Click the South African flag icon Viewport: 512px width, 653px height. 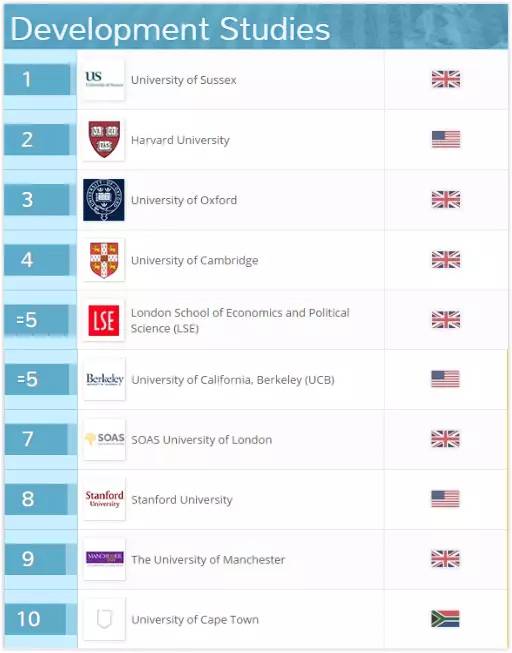(x=445, y=619)
